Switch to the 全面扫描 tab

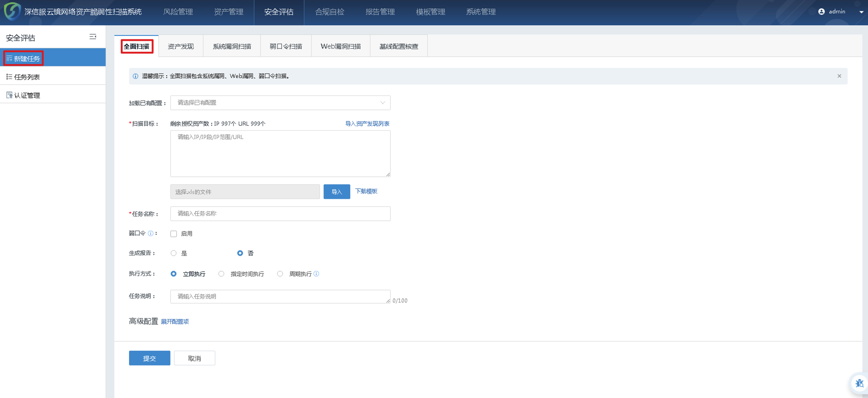click(x=137, y=46)
